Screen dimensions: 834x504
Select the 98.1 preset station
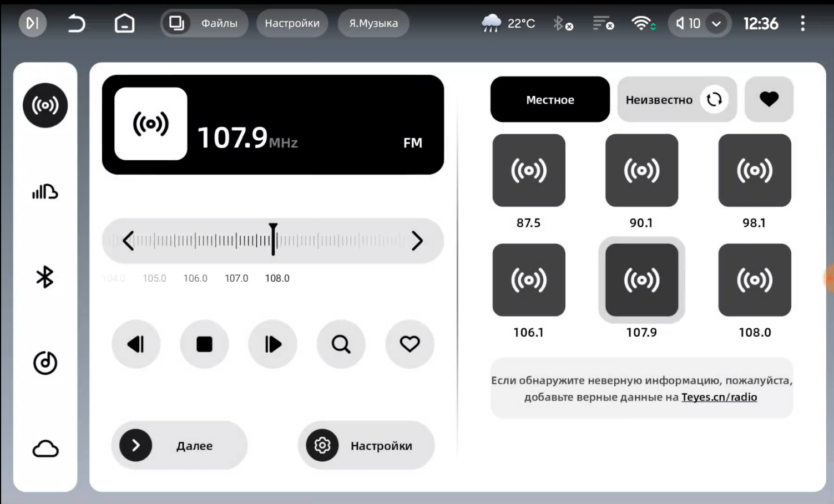754,171
